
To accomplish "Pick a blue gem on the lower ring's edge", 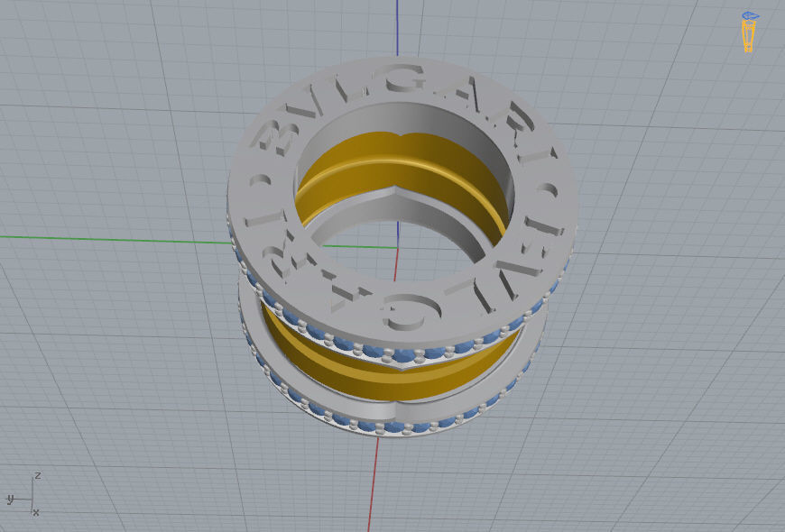I will [393, 428].
